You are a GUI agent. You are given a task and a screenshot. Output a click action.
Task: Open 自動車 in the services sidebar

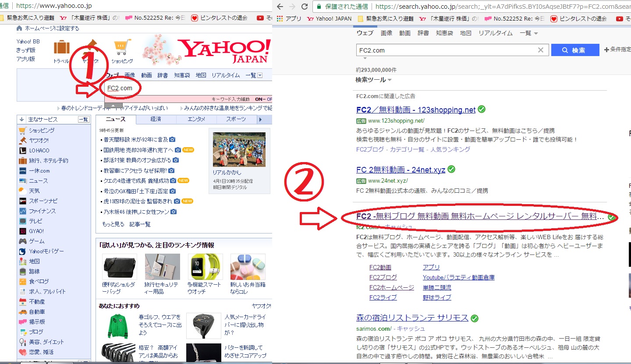pyautogui.click(x=37, y=312)
